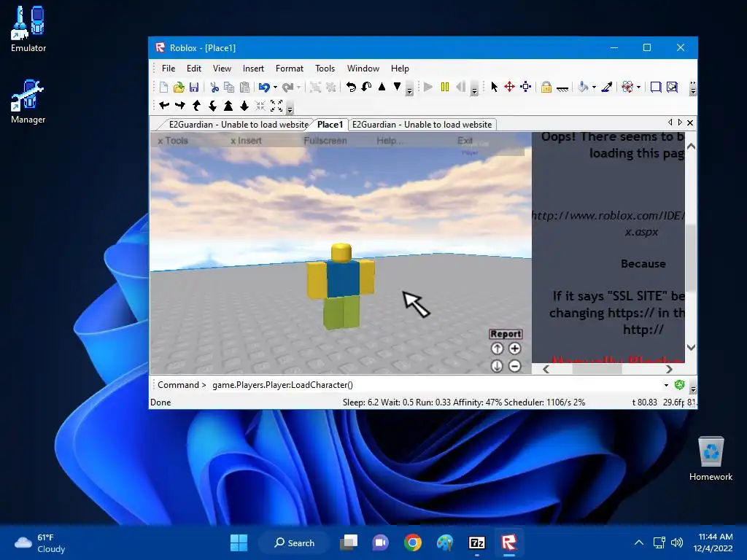This screenshot has width=747, height=560.
Task: Select the arrow pointer tool
Action: (x=494, y=87)
